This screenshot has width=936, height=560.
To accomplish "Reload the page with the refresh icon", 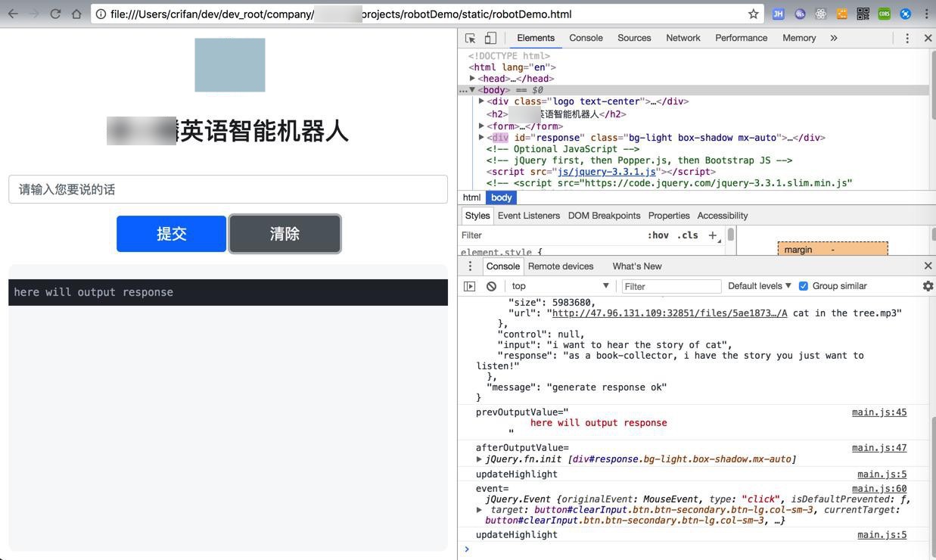I will pyautogui.click(x=55, y=14).
